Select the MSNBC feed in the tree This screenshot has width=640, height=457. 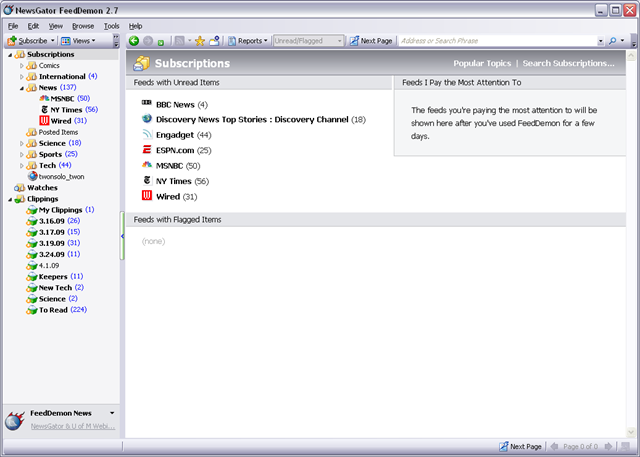click(64, 99)
